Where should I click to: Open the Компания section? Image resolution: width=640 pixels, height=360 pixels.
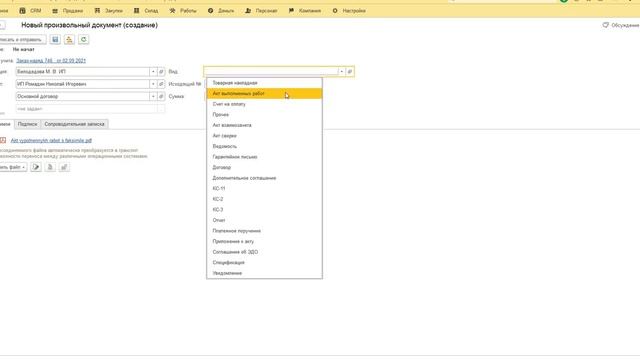305,11
